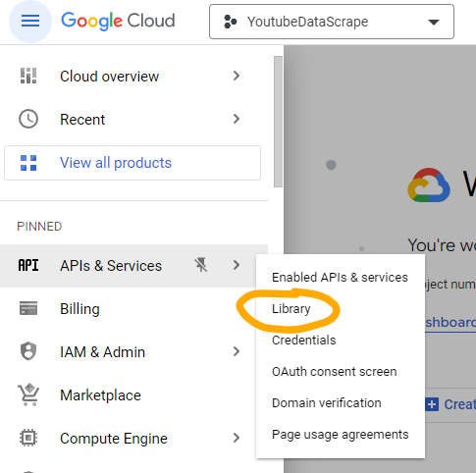Open the YoutubeDataScrape project selector
Viewport: 476px width, 473px height.
pos(332,22)
